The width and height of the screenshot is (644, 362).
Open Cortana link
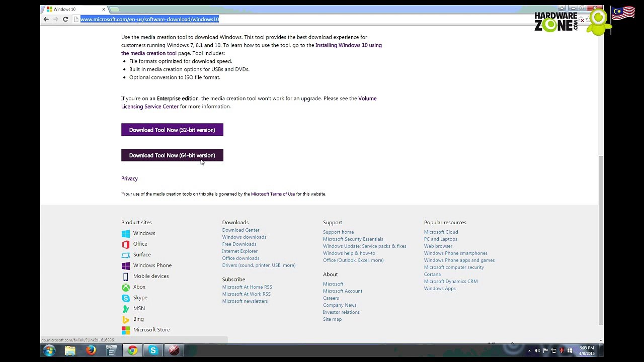tap(432, 275)
